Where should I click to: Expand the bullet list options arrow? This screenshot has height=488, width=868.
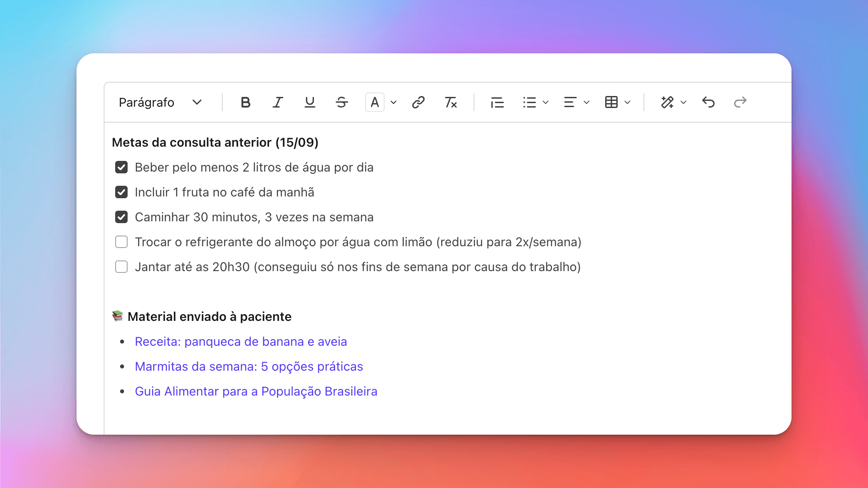[546, 103]
